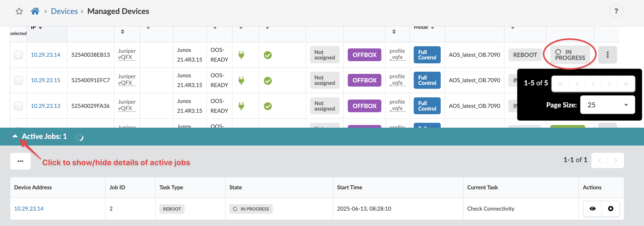This screenshot has width=644, height=226.
Task: Open help with the question mark icon
Action: pyautogui.click(x=616, y=11)
